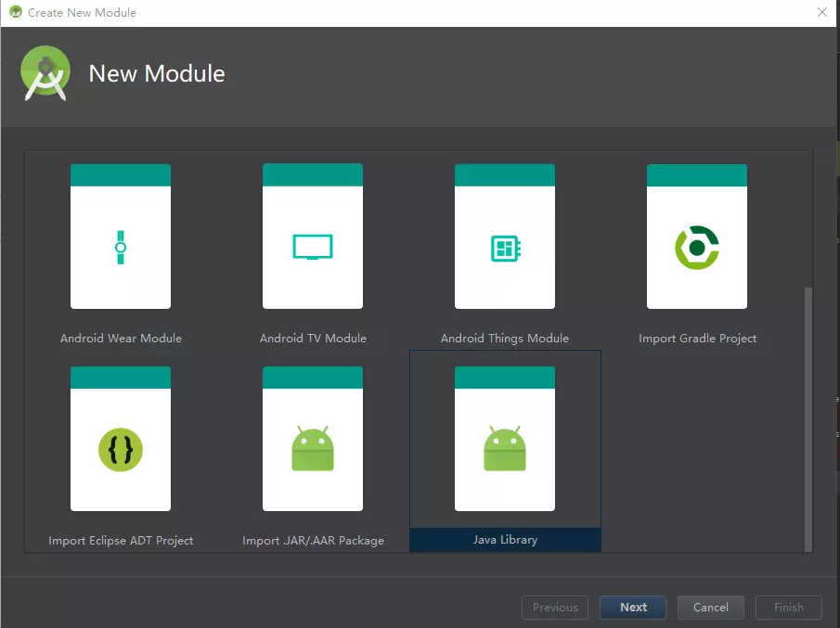Click the Android Wear Module label
The image size is (840, 628).
tap(121, 339)
